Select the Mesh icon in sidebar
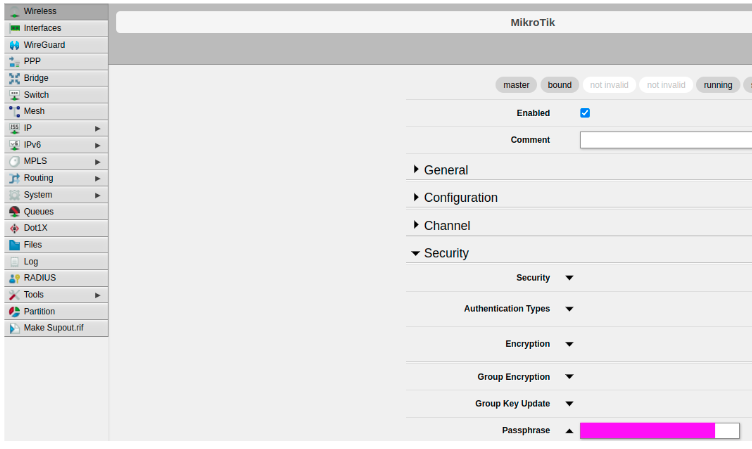Screen dimensions: 752x449 [x=14, y=112]
